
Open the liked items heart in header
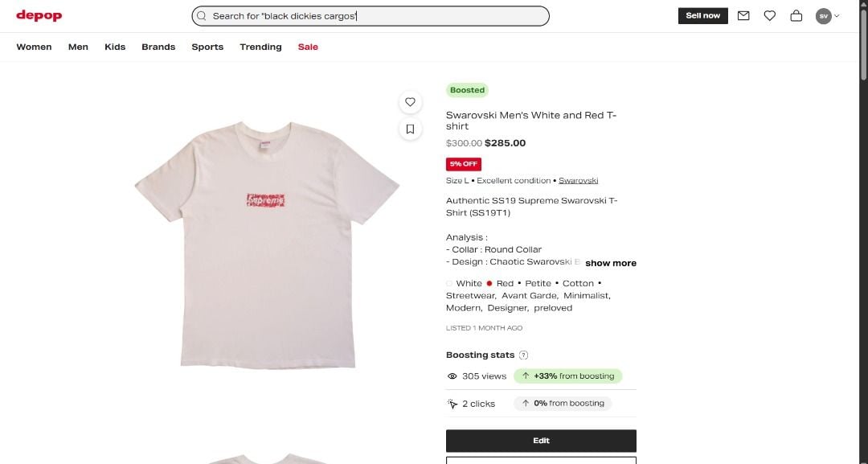tap(770, 15)
